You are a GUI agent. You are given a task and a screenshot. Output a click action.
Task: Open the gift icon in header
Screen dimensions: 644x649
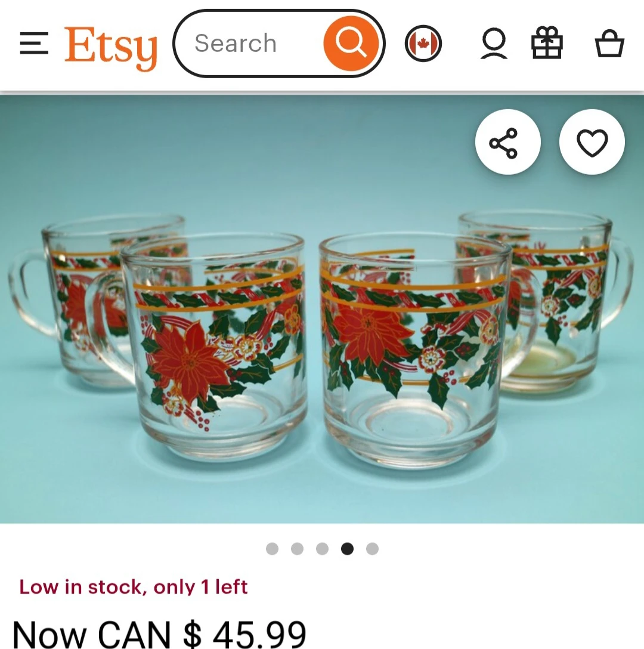tap(547, 42)
